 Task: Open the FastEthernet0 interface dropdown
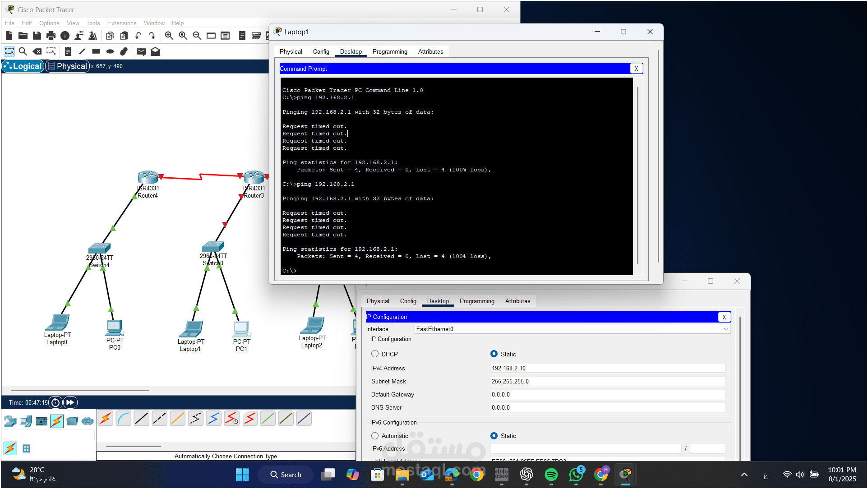[x=572, y=329]
